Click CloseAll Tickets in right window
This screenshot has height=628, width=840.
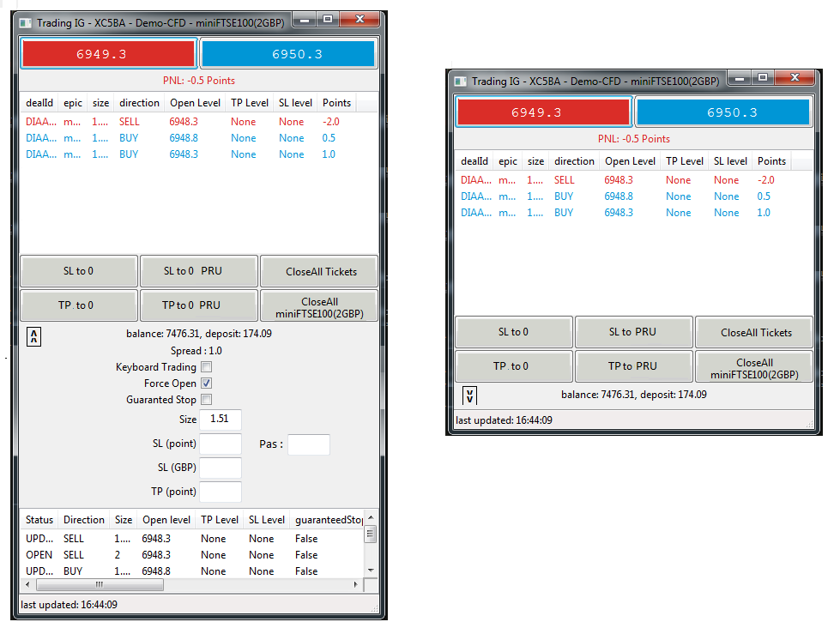coord(754,332)
